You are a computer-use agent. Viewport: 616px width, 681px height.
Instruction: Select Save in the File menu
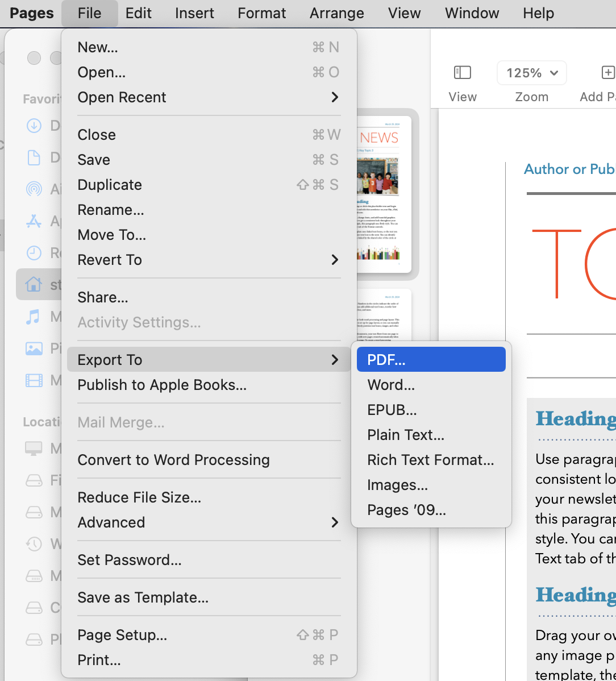pos(209,160)
